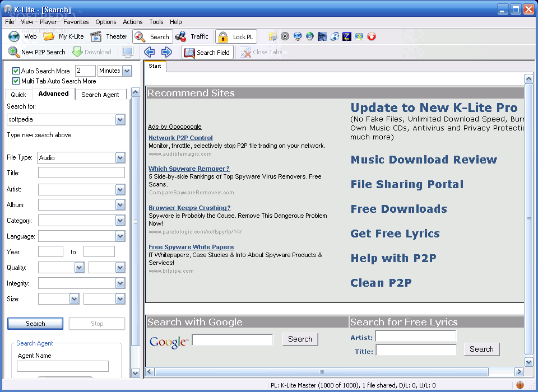The image size is (538, 392).
Task: Click the orange status bar icon
Action: pyautogui.click(x=520, y=385)
